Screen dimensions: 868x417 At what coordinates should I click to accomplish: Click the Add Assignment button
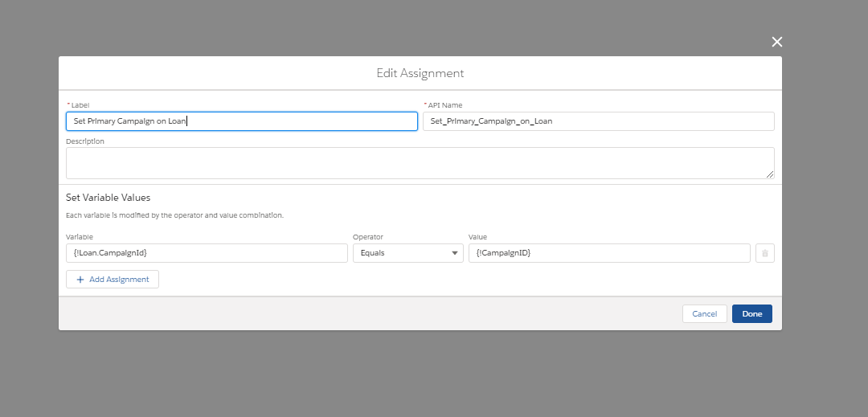(x=113, y=280)
